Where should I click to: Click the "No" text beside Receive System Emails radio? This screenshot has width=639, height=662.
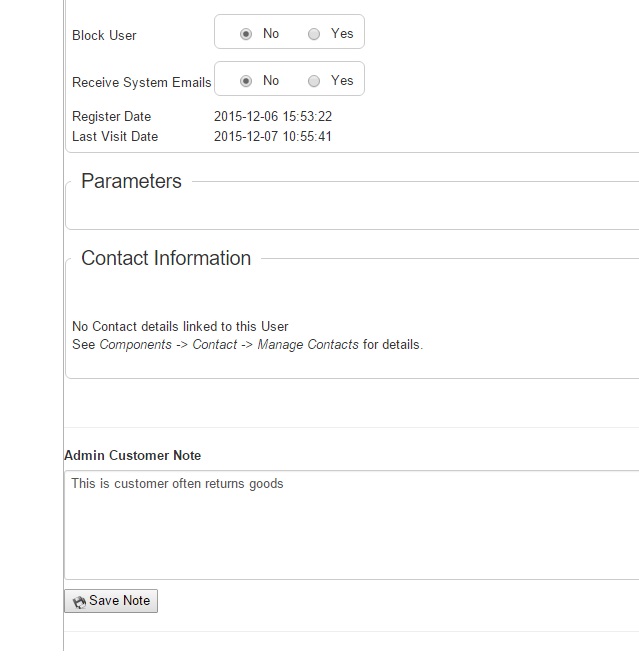pyautogui.click(x=271, y=80)
